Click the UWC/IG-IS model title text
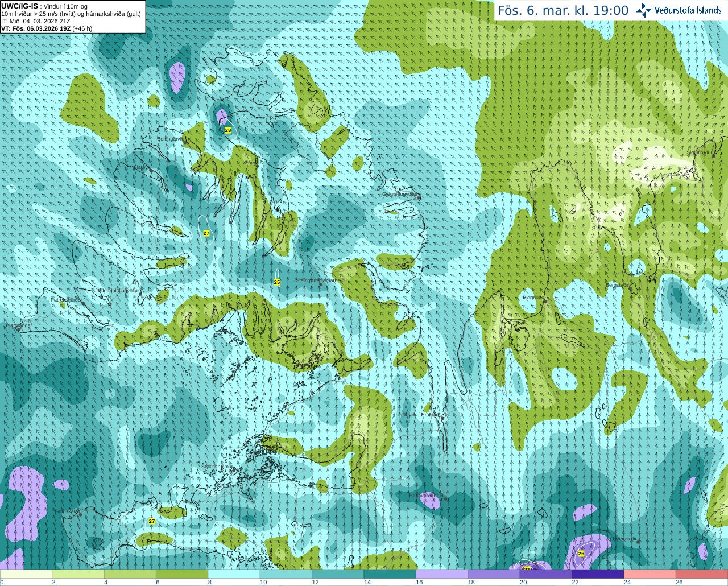 [x=19, y=6]
